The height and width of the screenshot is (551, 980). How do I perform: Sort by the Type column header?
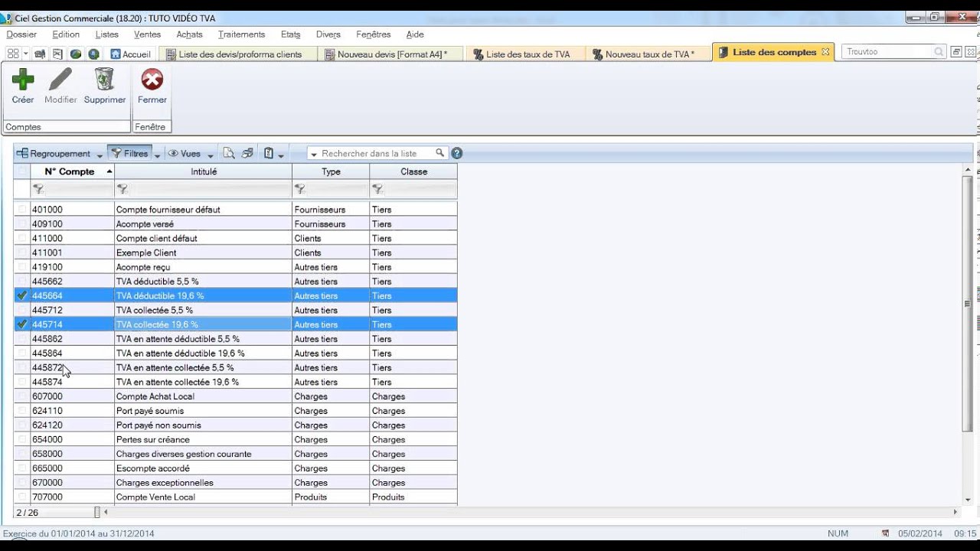(x=331, y=171)
